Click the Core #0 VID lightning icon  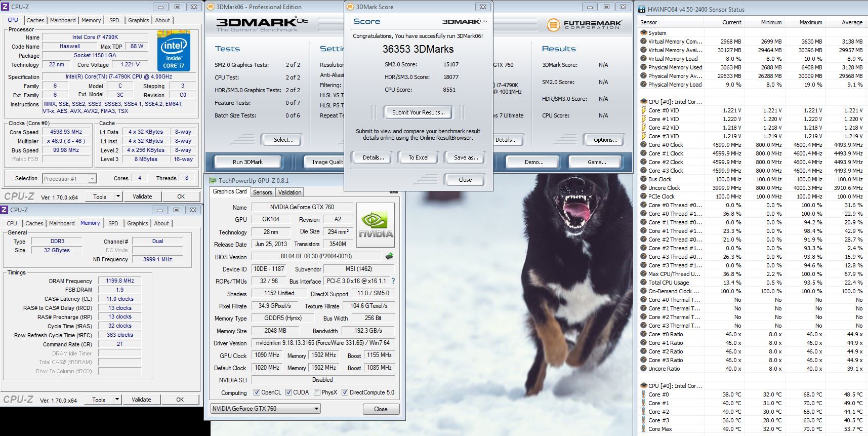(x=644, y=110)
